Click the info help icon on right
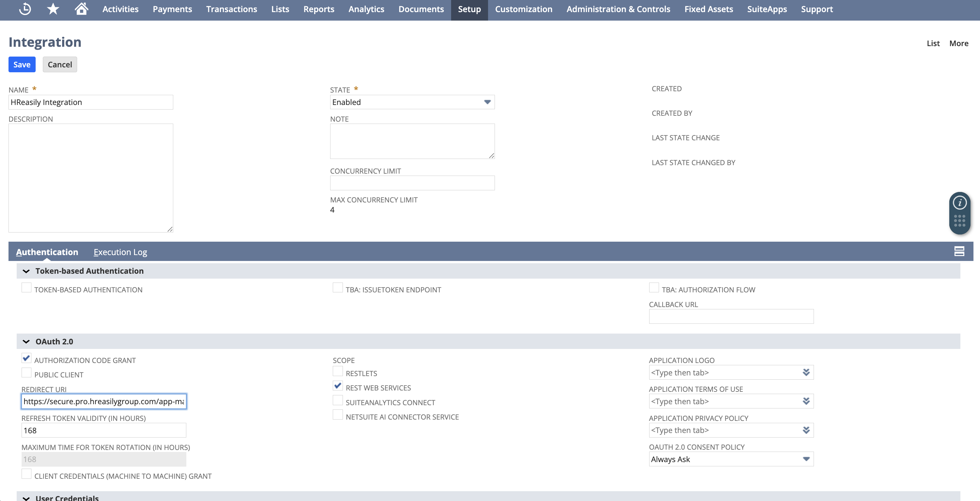 (959, 203)
